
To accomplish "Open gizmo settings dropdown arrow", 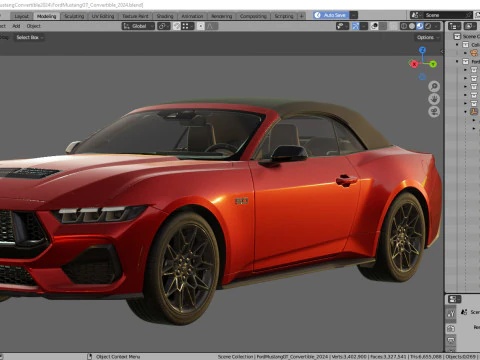I will (x=364, y=26).
